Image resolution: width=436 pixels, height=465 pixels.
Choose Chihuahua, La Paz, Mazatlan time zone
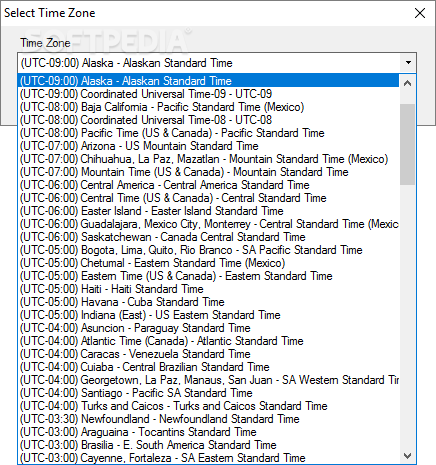click(x=209, y=159)
